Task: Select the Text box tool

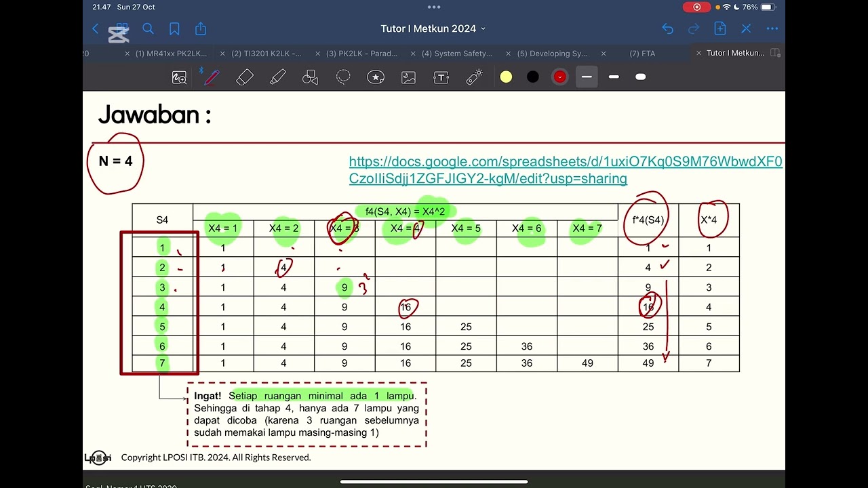Action: [x=441, y=77]
